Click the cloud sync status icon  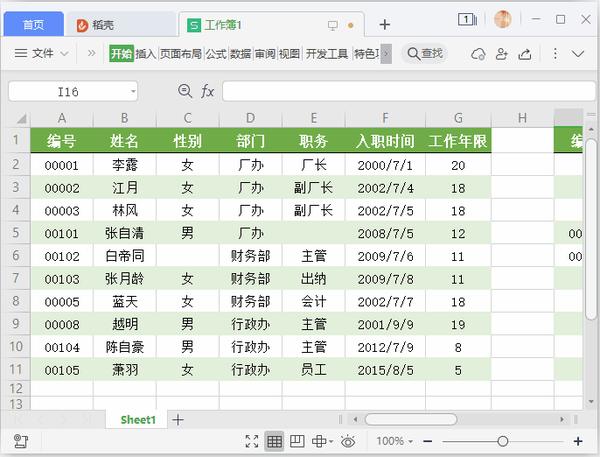tap(478, 54)
